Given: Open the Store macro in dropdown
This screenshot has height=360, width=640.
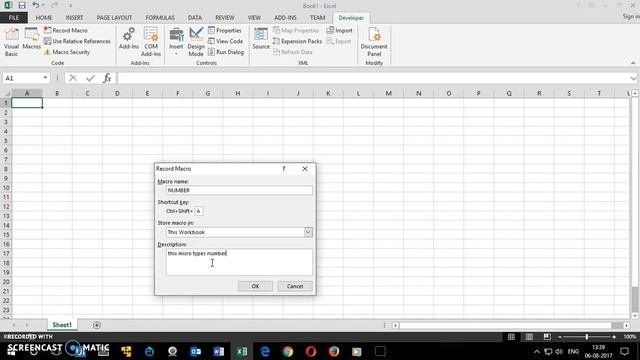Looking at the screenshot, I should 308,232.
